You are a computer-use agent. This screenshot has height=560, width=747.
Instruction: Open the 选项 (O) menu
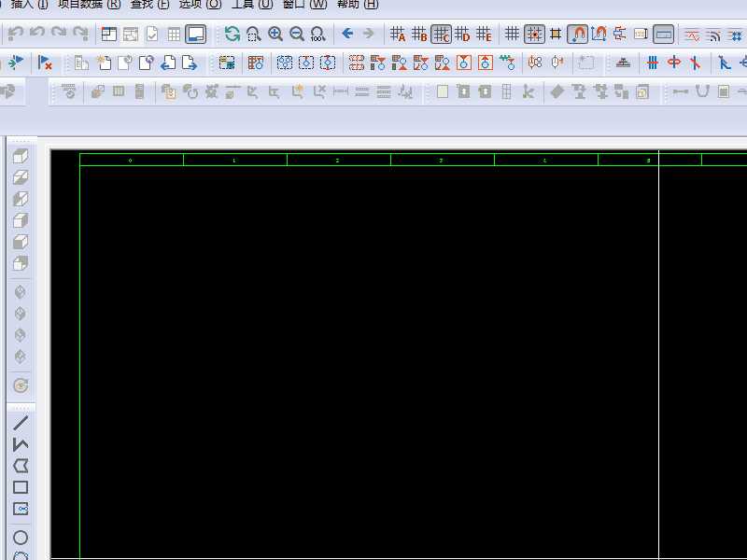(200, 5)
